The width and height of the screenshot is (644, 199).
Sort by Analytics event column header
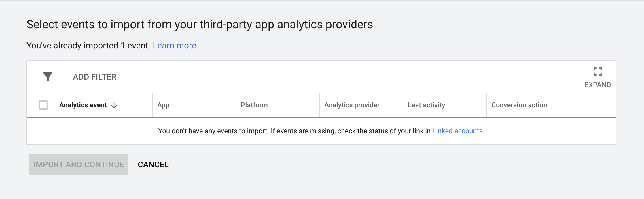(x=83, y=105)
